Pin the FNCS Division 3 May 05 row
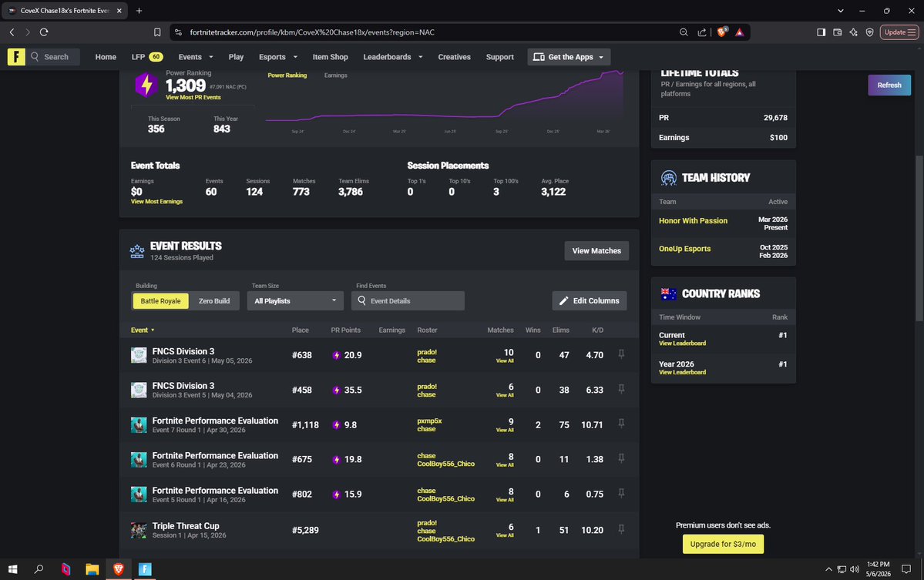 tap(621, 354)
